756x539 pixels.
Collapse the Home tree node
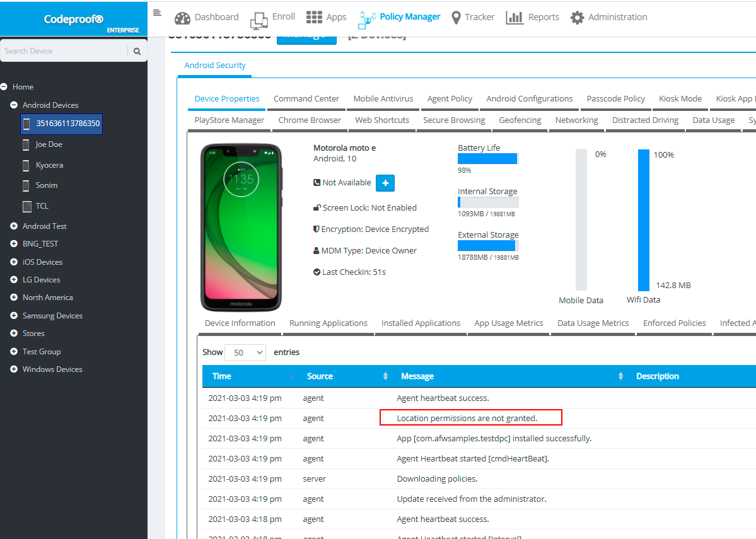[4, 87]
